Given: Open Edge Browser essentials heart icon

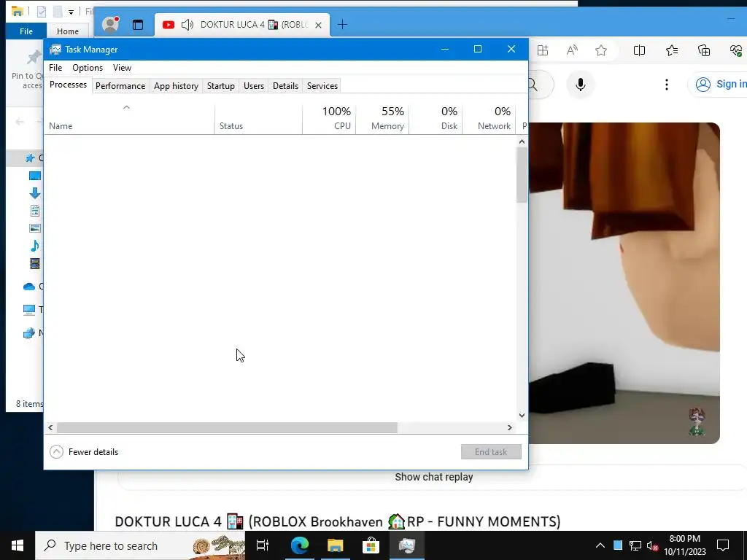Looking at the screenshot, I should 735,50.
